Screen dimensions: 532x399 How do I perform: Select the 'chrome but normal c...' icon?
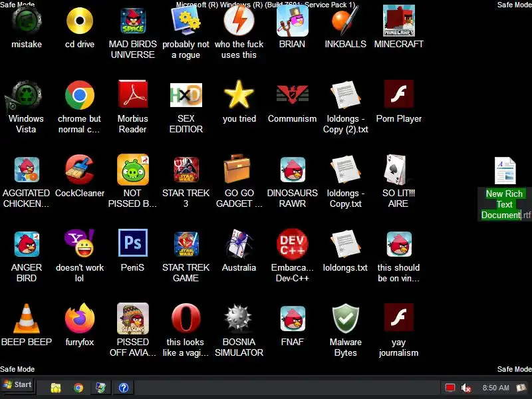tap(80, 96)
